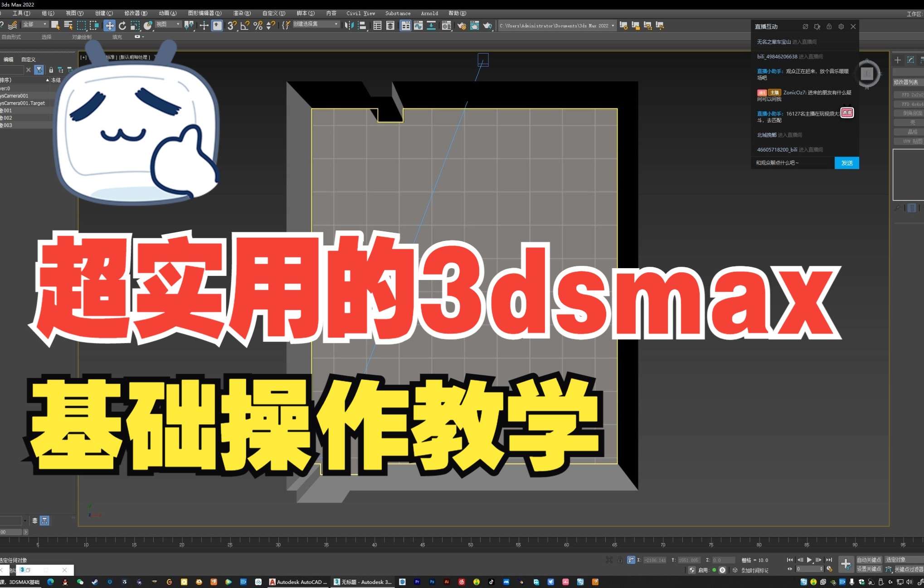Open the Schematic View

coord(431,25)
